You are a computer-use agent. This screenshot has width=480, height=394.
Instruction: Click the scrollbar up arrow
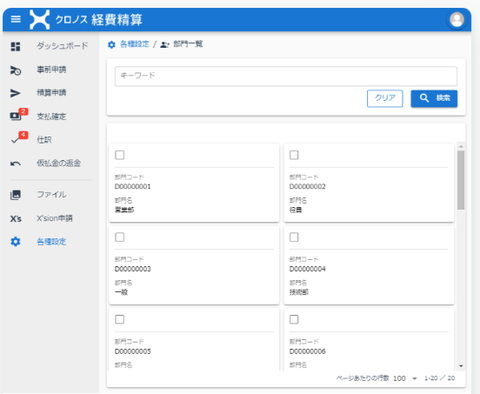pyautogui.click(x=461, y=147)
